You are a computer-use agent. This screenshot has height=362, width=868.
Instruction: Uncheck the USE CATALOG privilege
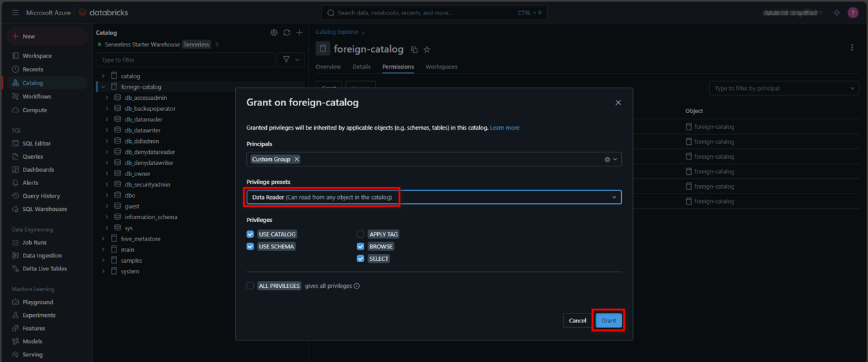250,234
